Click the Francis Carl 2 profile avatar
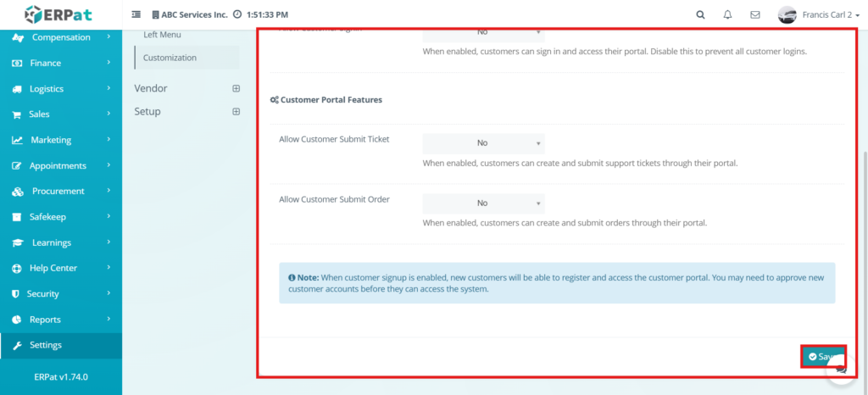 [787, 14]
